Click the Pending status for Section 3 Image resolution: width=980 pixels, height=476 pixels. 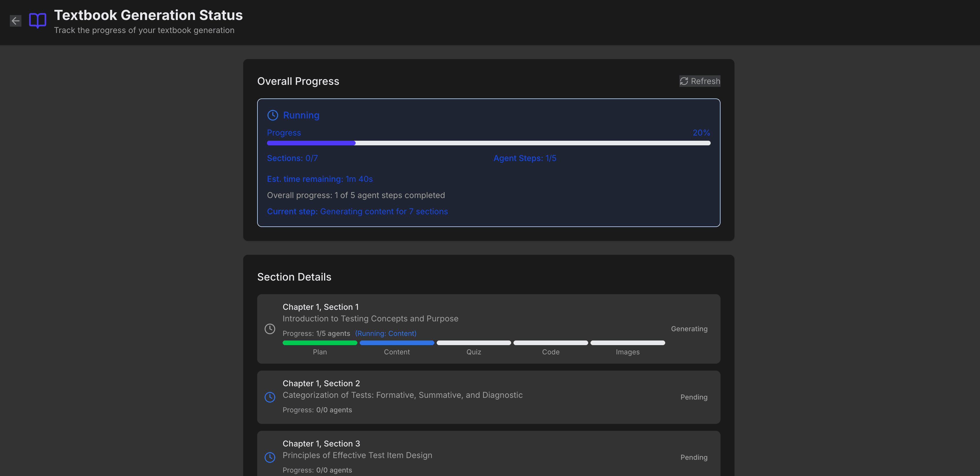(x=694, y=457)
